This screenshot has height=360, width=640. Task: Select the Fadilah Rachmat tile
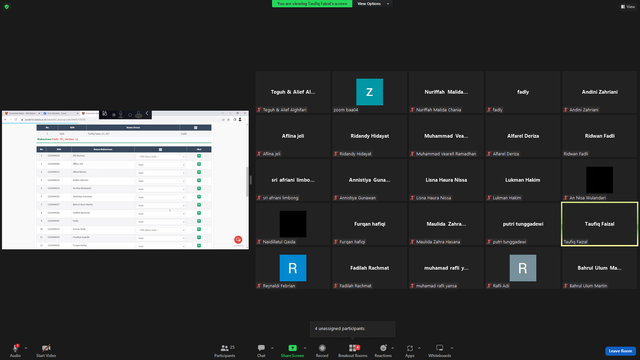tap(369, 268)
